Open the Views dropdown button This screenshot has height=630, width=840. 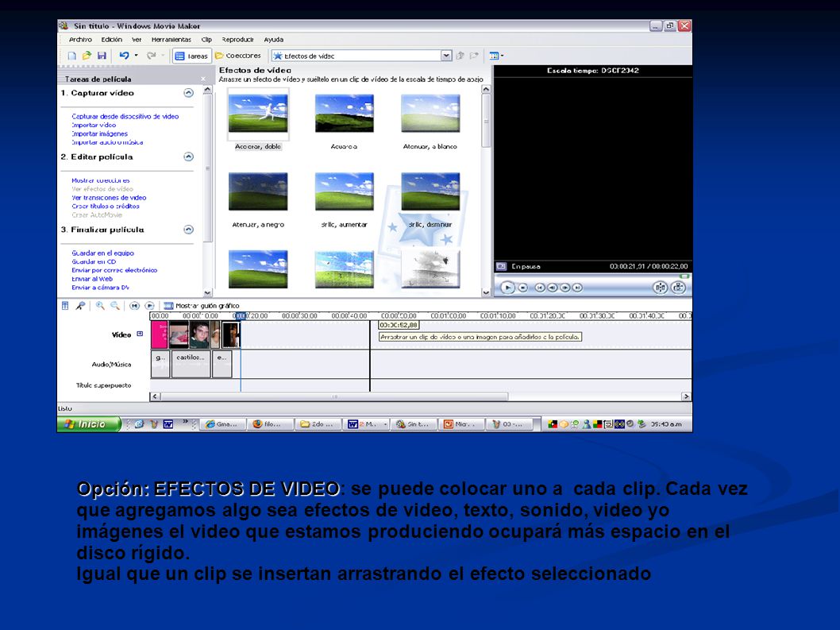496,56
